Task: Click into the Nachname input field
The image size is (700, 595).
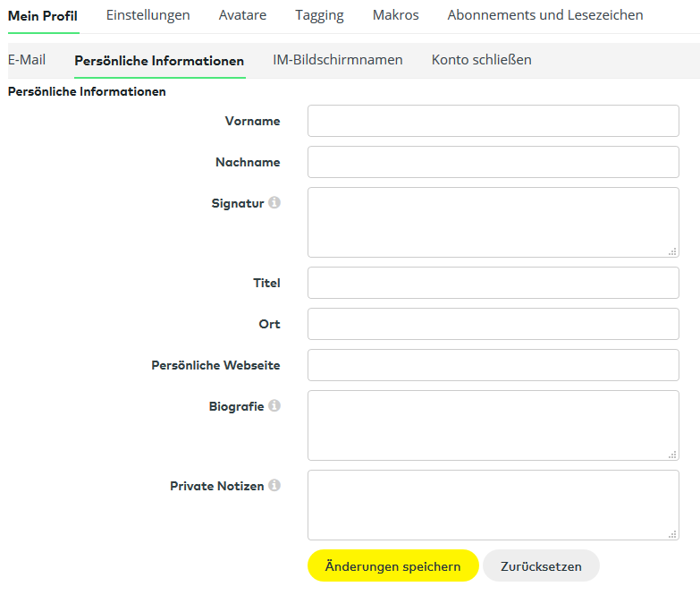Action: coord(493,162)
